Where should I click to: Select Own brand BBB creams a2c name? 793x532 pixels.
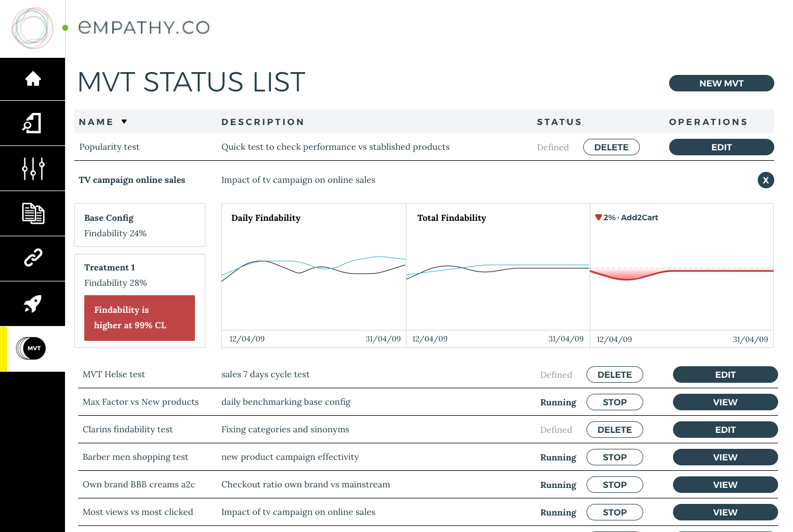[139, 485]
